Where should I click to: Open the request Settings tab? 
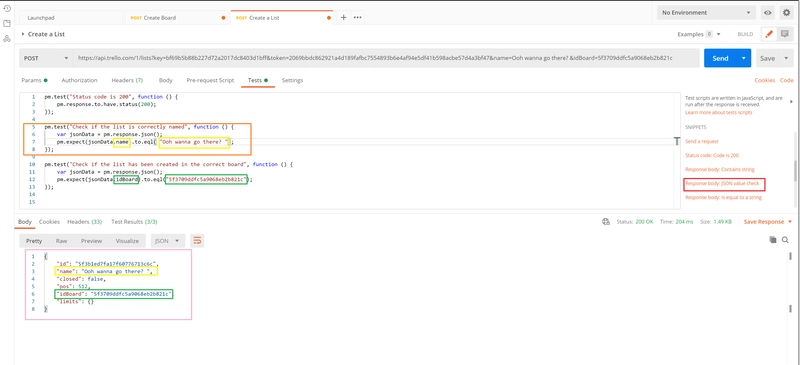point(292,80)
